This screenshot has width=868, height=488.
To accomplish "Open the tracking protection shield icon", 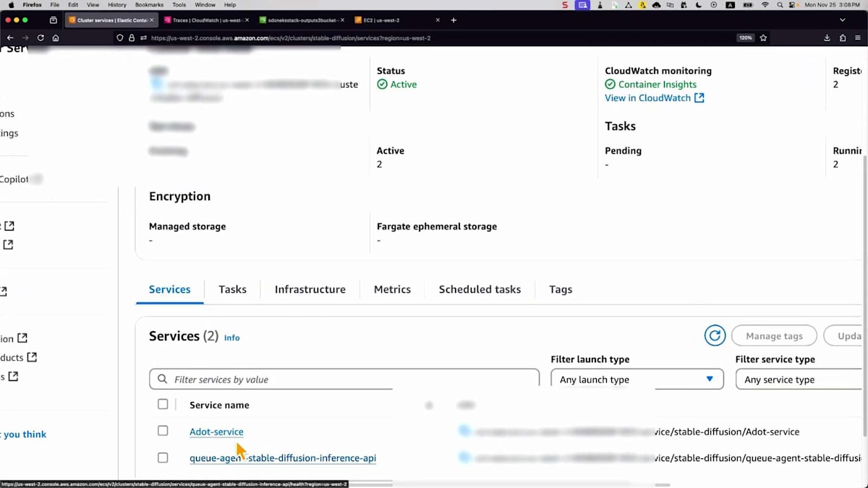I will click(x=120, y=38).
